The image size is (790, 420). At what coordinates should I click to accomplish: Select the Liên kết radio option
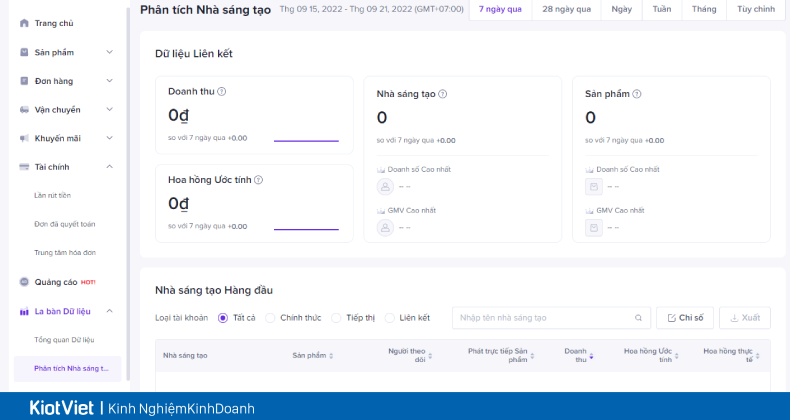[390, 318]
